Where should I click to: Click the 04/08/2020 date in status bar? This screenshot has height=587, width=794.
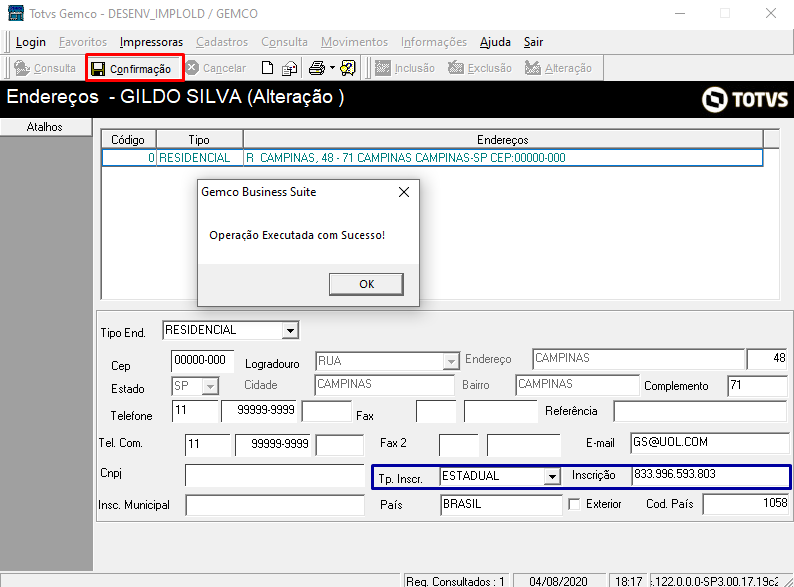[559, 581]
